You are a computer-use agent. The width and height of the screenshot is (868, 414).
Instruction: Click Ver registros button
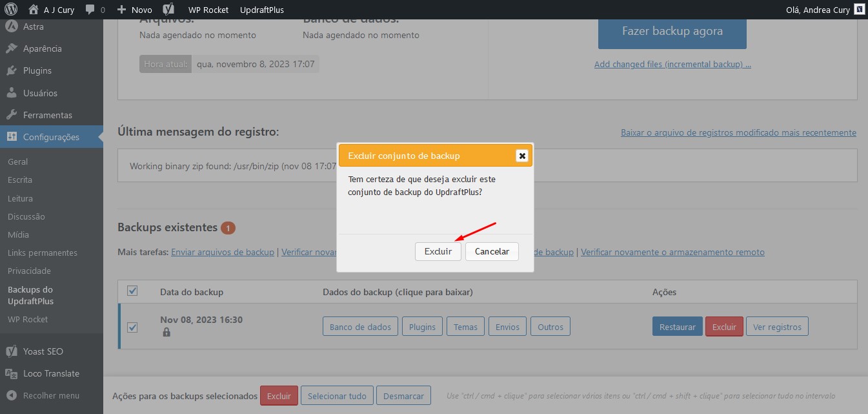coord(777,327)
